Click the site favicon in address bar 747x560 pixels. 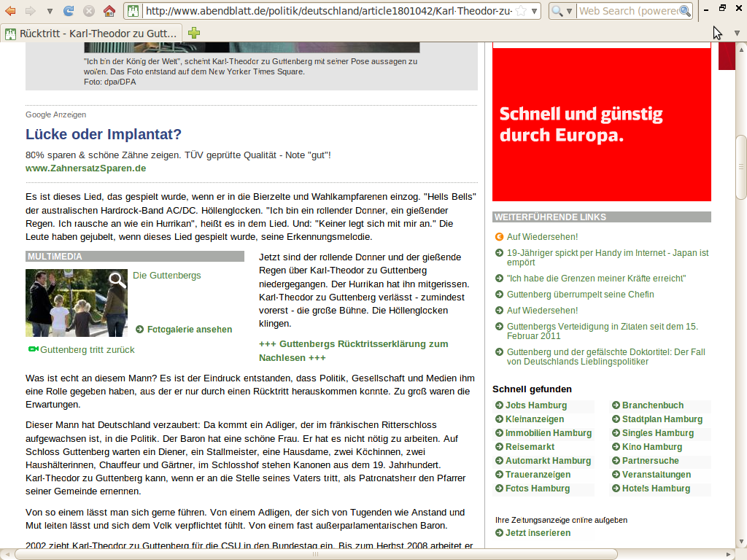pos(133,11)
